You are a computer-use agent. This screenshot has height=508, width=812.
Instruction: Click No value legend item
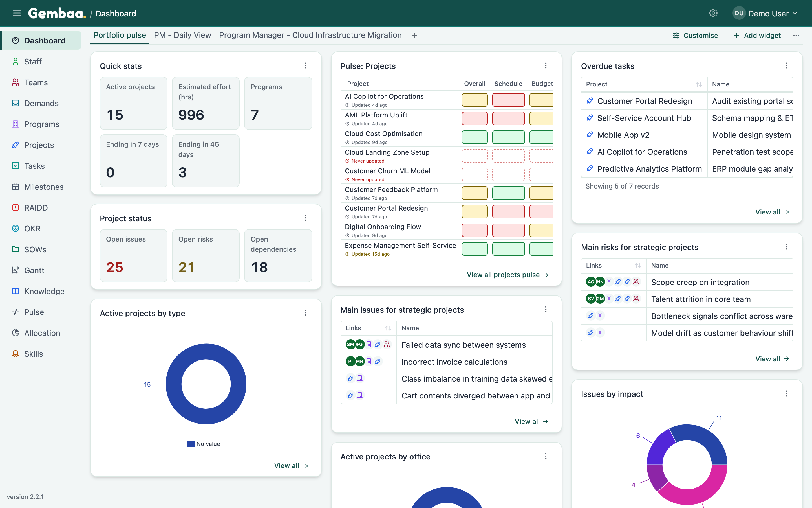pos(203,444)
